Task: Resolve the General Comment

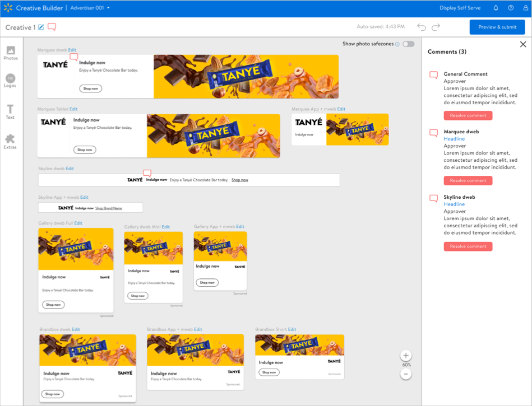Action: coord(468,115)
